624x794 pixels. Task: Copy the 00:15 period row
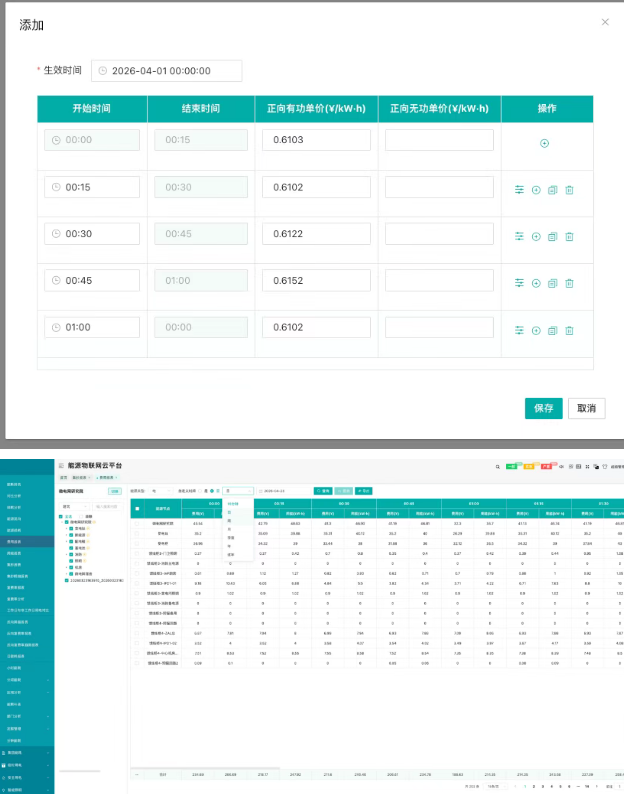553,190
